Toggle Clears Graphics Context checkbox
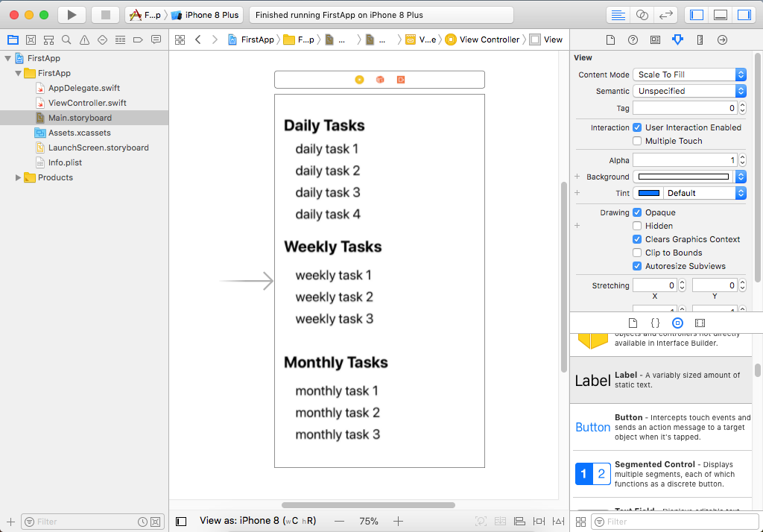This screenshot has height=532, width=763. [x=637, y=239]
